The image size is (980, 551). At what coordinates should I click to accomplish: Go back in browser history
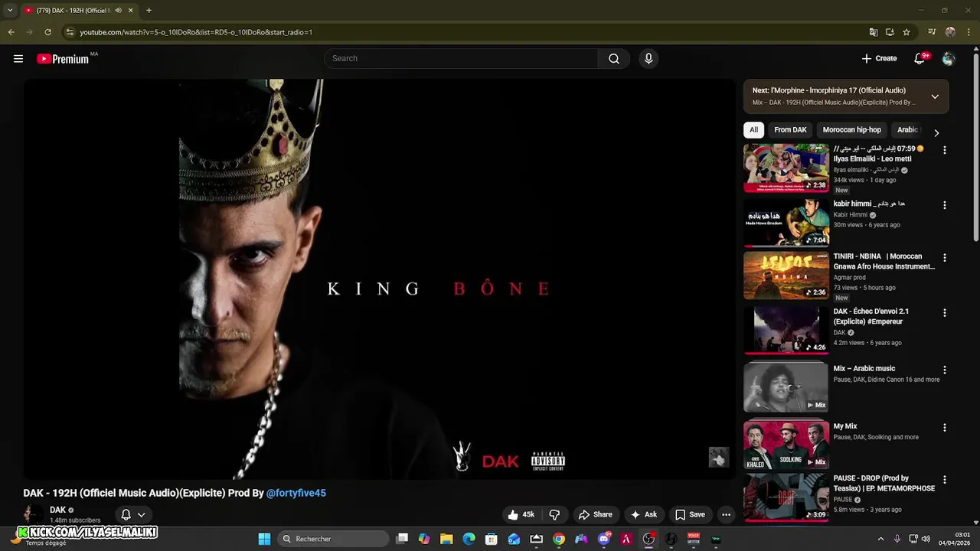11,32
